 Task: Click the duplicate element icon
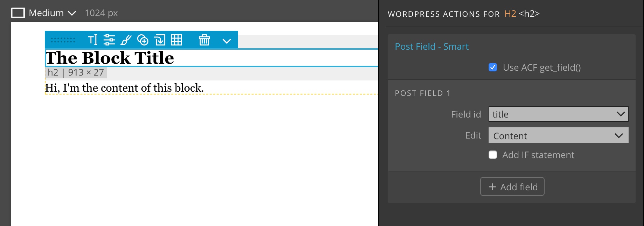tap(143, 40)
